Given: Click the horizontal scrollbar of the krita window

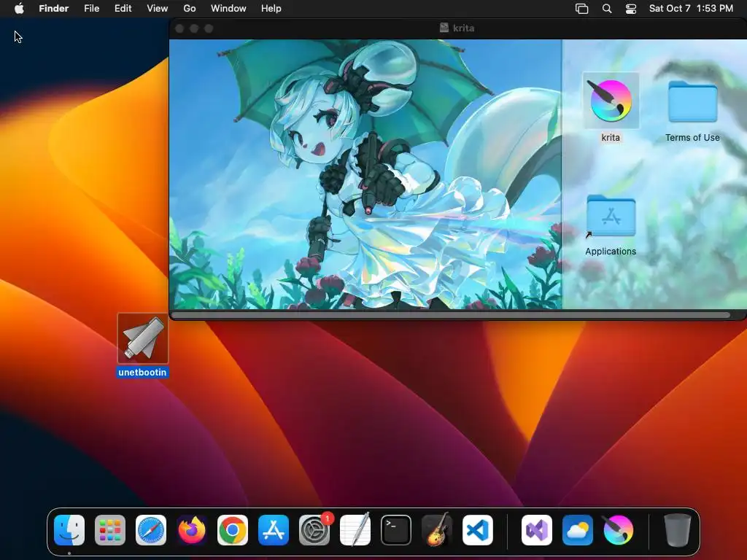Looking at the screenshot, I should click(x=450, y=315).
